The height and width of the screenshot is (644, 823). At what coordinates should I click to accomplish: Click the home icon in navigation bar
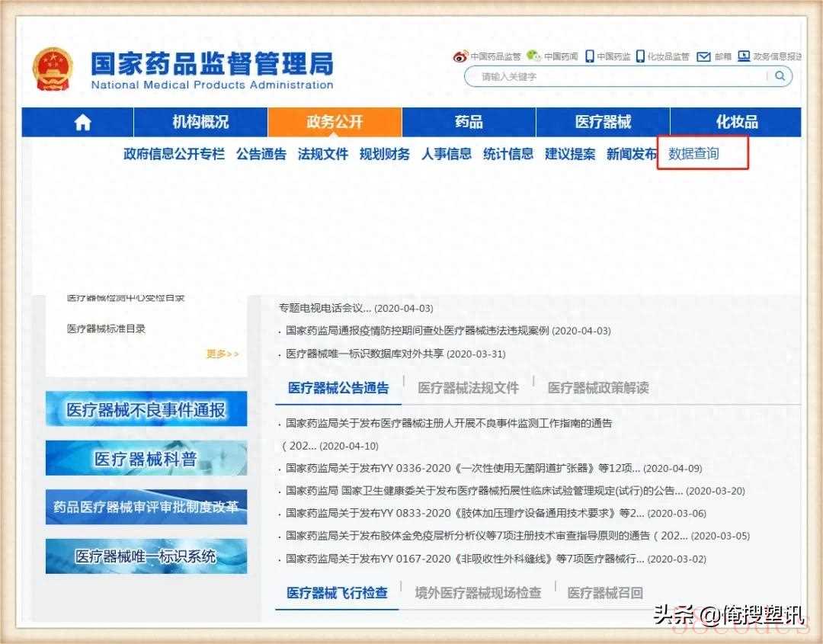coord(82,122)
